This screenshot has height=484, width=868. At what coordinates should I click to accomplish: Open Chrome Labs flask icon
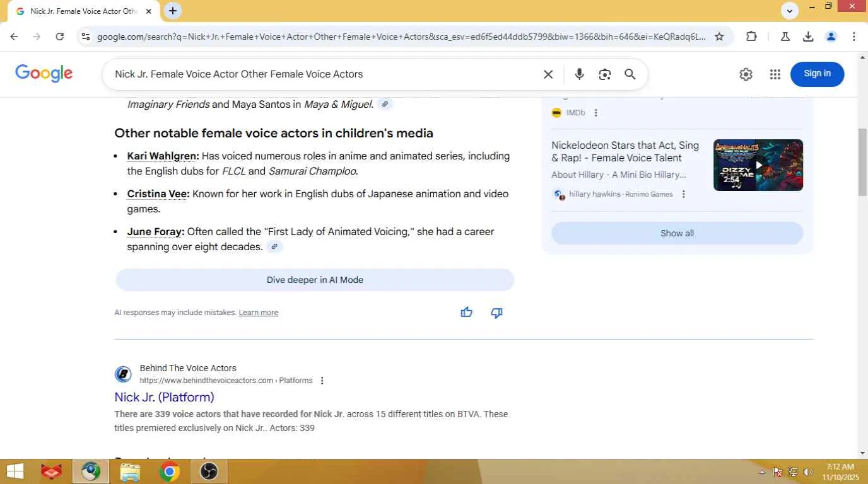(785, 37)
